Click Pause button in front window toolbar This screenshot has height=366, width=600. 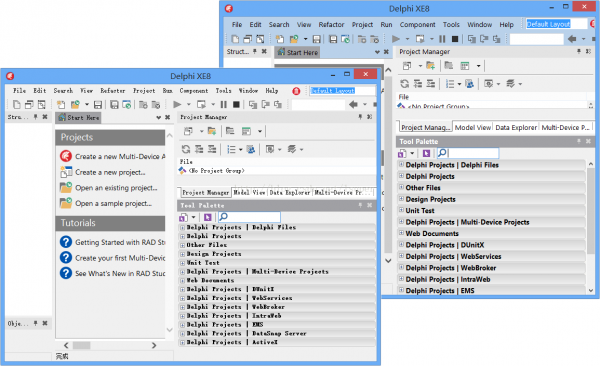point(224,104)
